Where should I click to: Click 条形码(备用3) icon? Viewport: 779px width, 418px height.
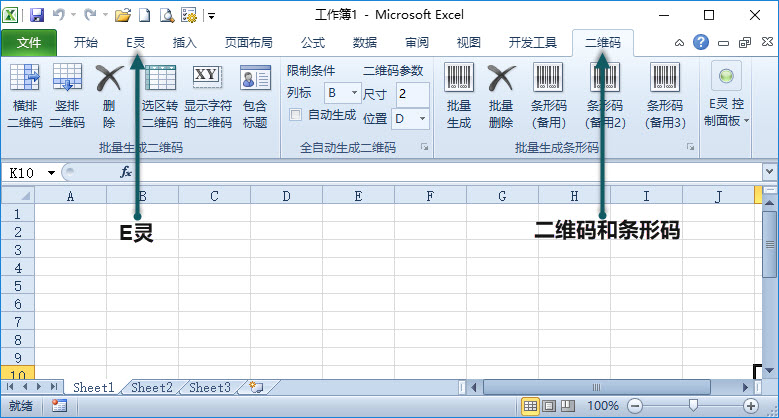click(x=665, y=78)
